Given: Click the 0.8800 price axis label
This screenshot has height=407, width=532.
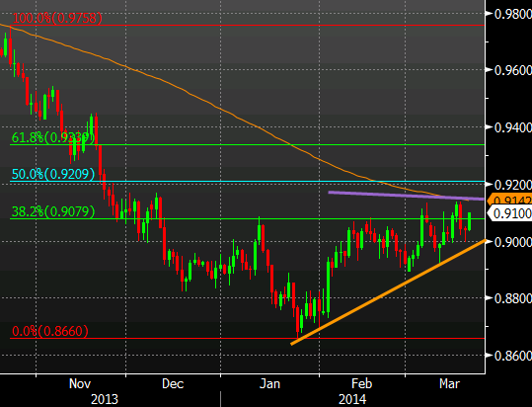Looking at the screenshot, I should point(512,298).
